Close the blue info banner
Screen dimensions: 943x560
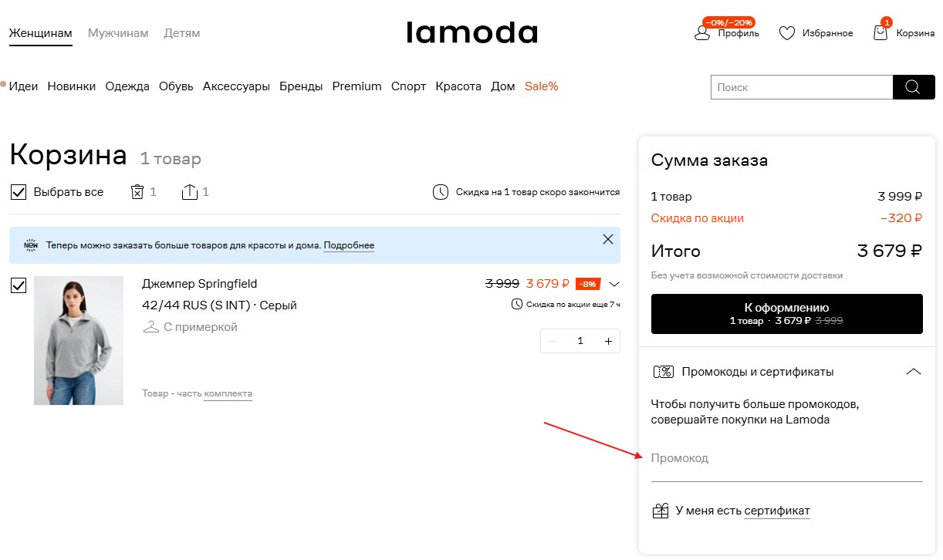tap(608, 239)
